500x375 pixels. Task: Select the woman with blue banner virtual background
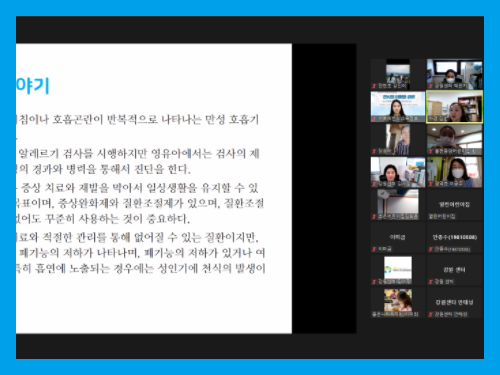point(398,107)
